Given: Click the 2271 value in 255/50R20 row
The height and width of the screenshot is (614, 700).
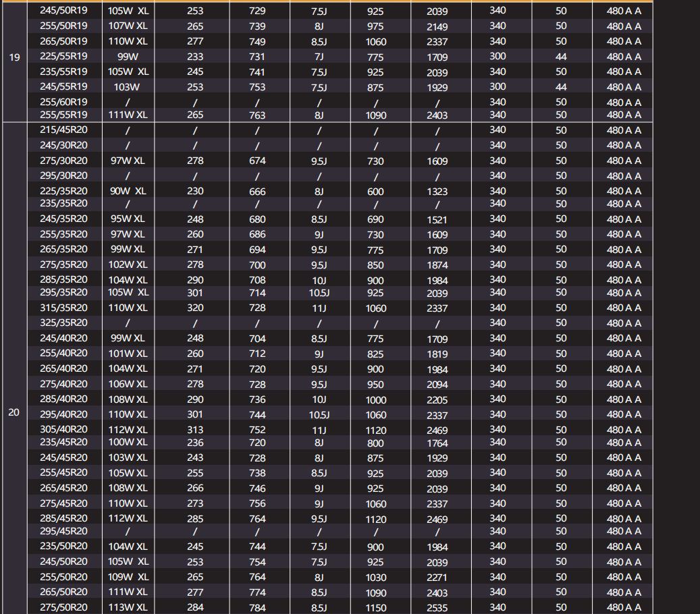Looking at the screenshot, I should [x=437, y=577].
